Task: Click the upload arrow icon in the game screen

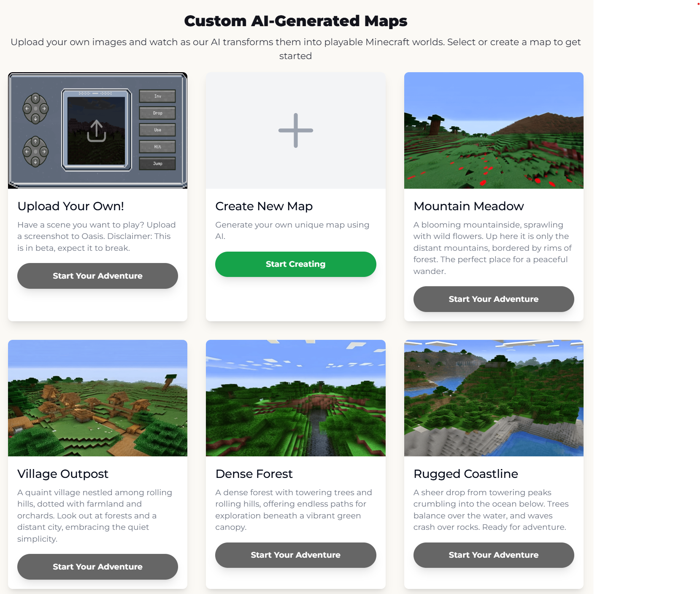Action: [96, 130]
